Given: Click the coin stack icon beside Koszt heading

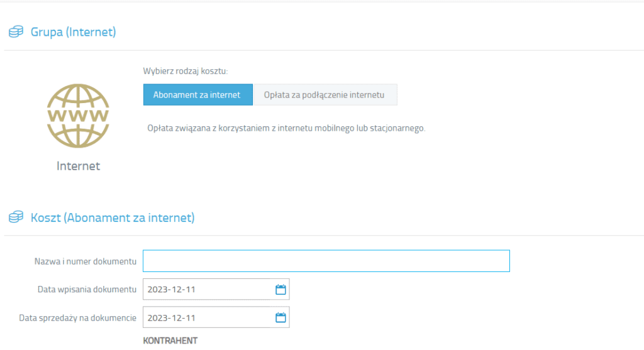Looking at the screenshot, I should (x=16, y=217).
